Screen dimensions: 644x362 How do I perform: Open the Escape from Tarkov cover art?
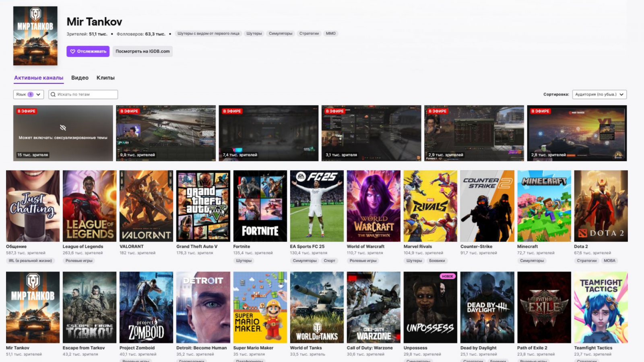click(x=89, y=307)
